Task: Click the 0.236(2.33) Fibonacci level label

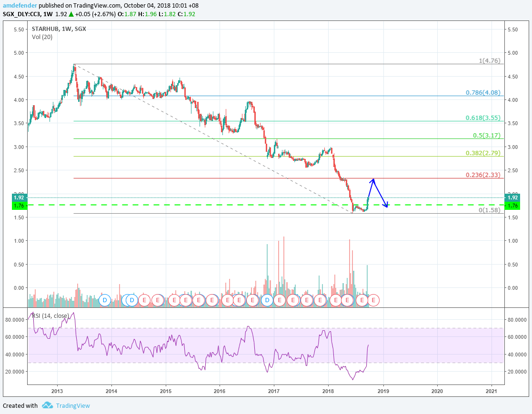Action: 483,175
